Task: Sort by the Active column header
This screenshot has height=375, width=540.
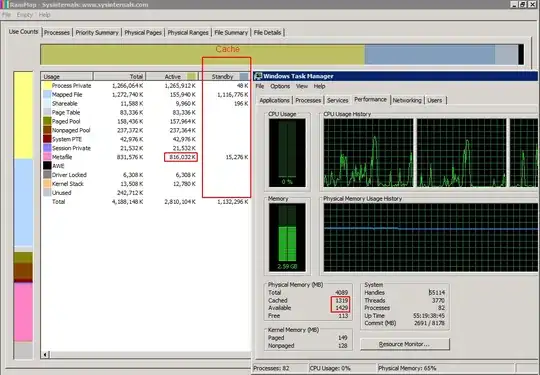Action: tap(172, 76)
